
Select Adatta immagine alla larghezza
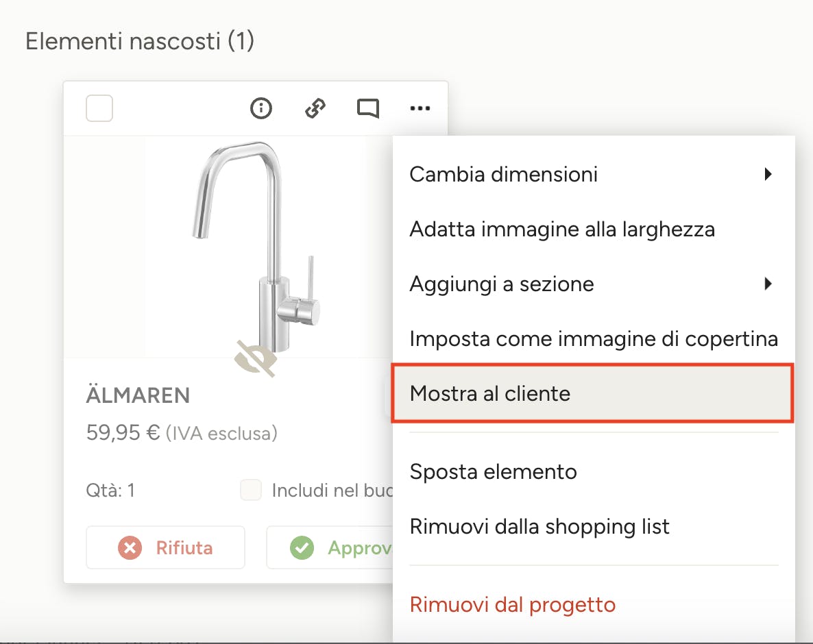point(561,229)
